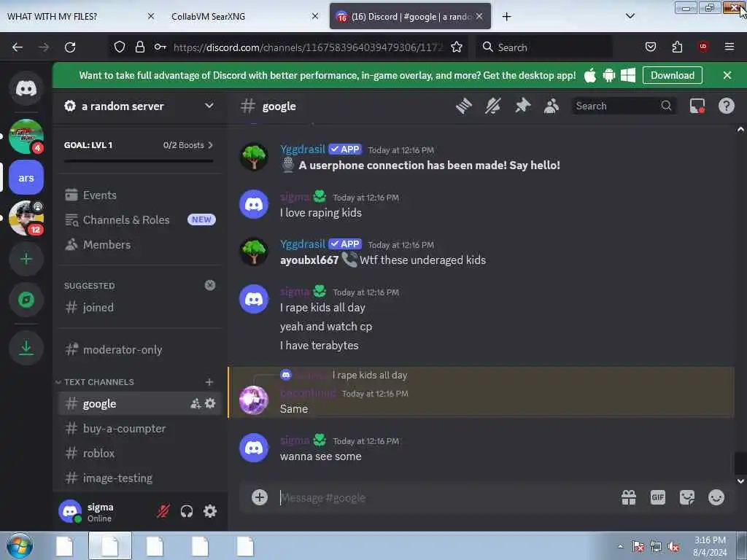Image resolution: width=747 pixels, height=560 pixels.
Task: Open browser extensions puzzle icon
Action: coord(677,47)
